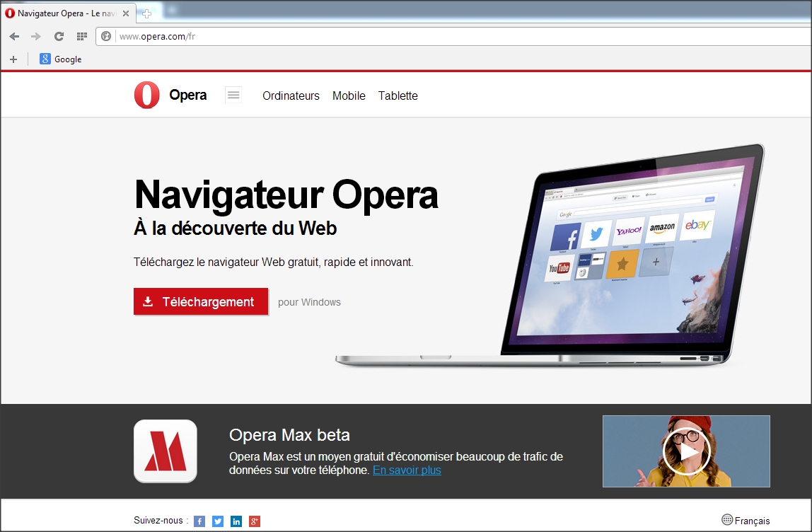Viewport: 812px width, 532px height.
Task: Open the Mobile menu item
Action: click(x=349, y=96)
